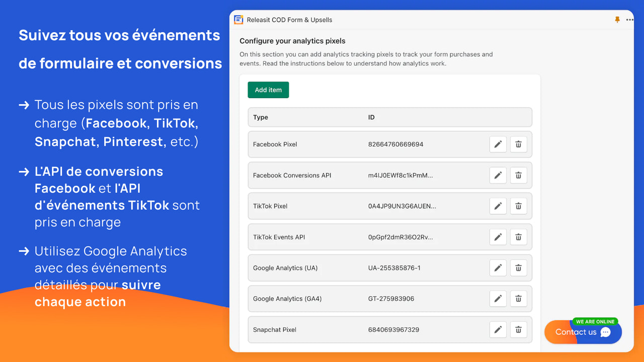The width and height of the screenshot is (644, 362).
Task: Select the ID text m4lJ0EWf8c1kPmM...
Action: pyautogui.click(x=400, y=175)
